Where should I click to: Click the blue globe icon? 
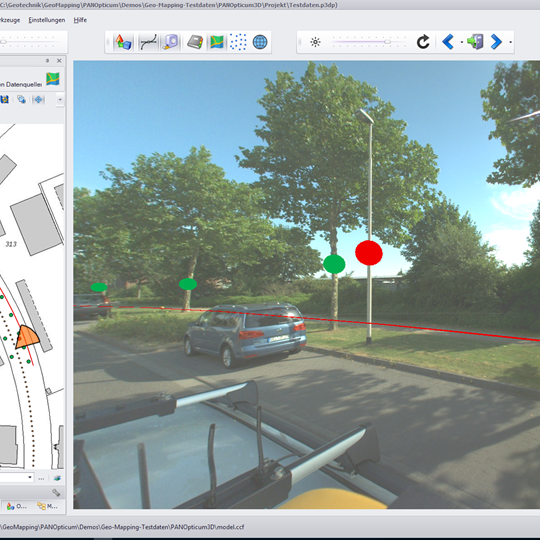pyautogui.click(x=260, y=42)
